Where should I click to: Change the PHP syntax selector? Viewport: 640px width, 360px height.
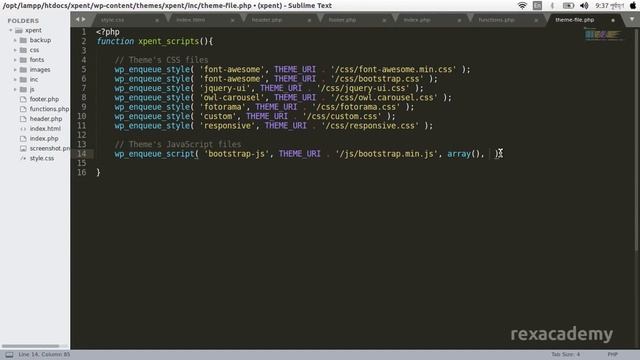[x=612, y=354]
